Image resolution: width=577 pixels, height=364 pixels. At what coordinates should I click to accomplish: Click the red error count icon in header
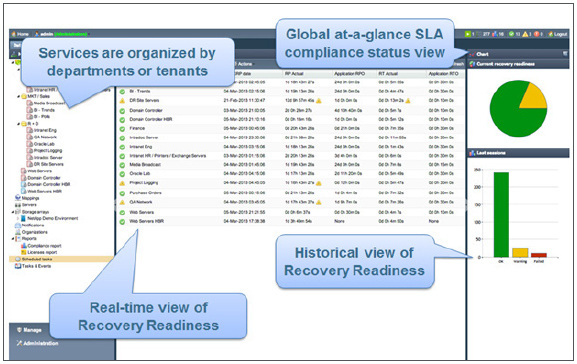(536, 34)
